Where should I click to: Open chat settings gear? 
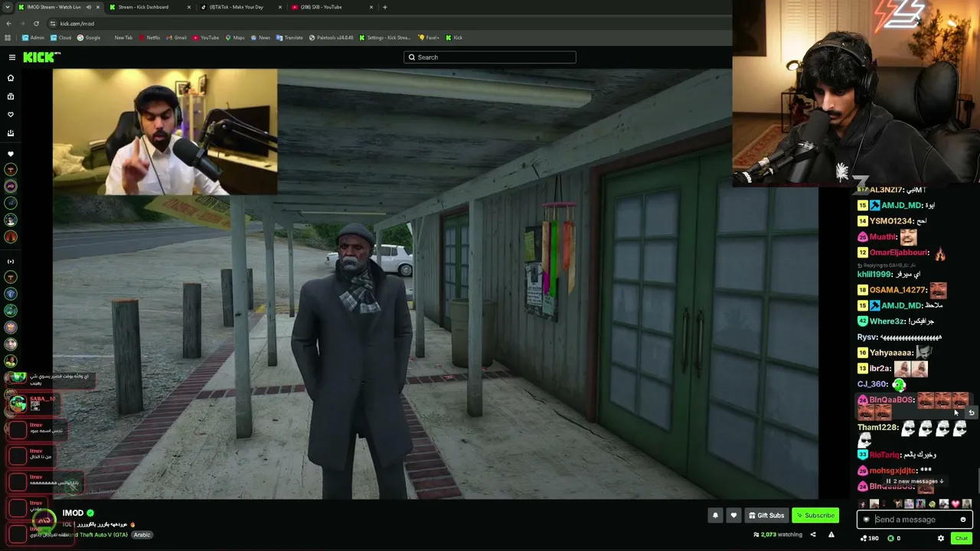click(x=941, y=538)
